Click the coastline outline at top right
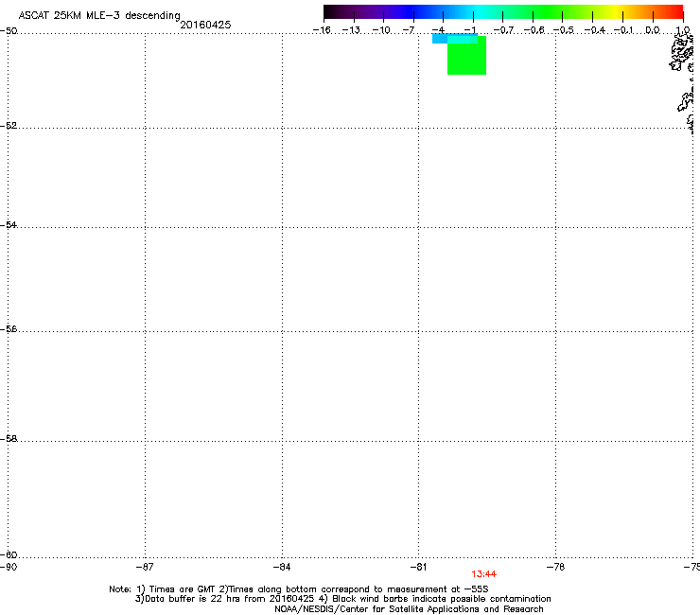 [681, 53]
